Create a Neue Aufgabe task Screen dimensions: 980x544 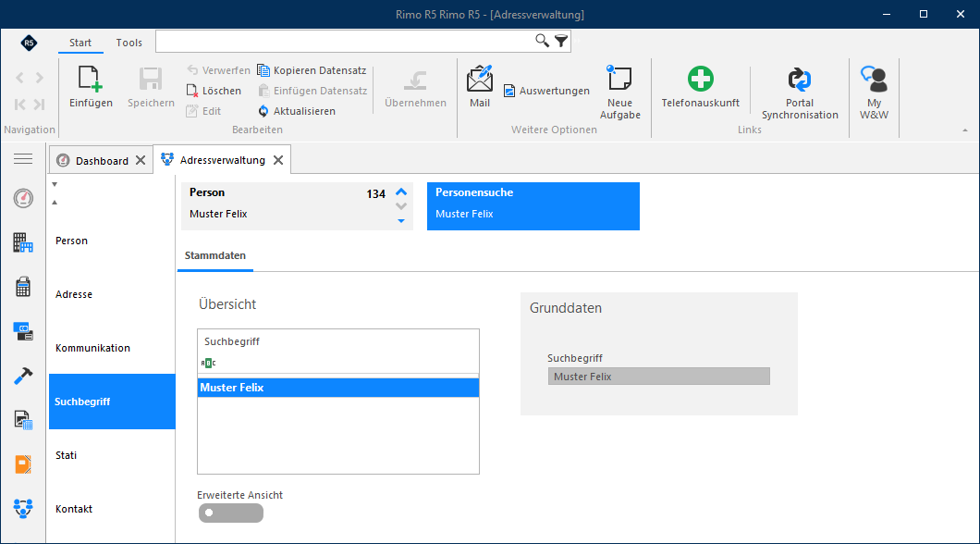pyautogui.click(x=620, y=92)
